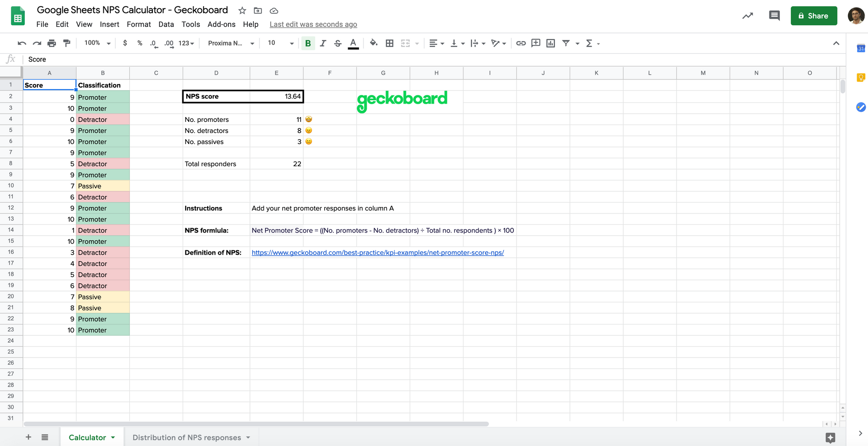
Task: Format as percent icon
Action: (140, 43)
